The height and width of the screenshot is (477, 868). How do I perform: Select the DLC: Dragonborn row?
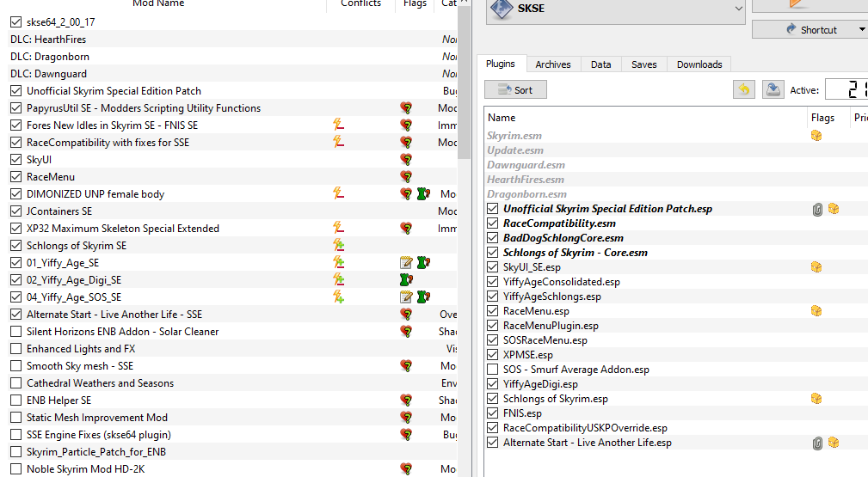pos(232,57)
